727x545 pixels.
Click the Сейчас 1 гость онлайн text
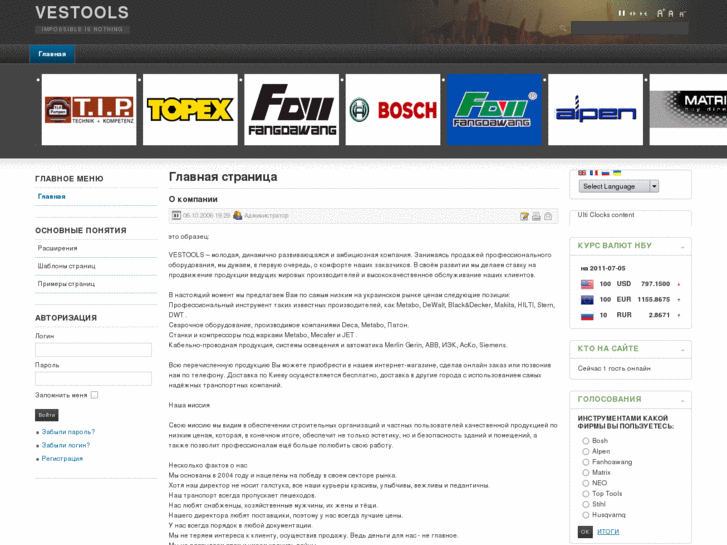pos(614,368)
